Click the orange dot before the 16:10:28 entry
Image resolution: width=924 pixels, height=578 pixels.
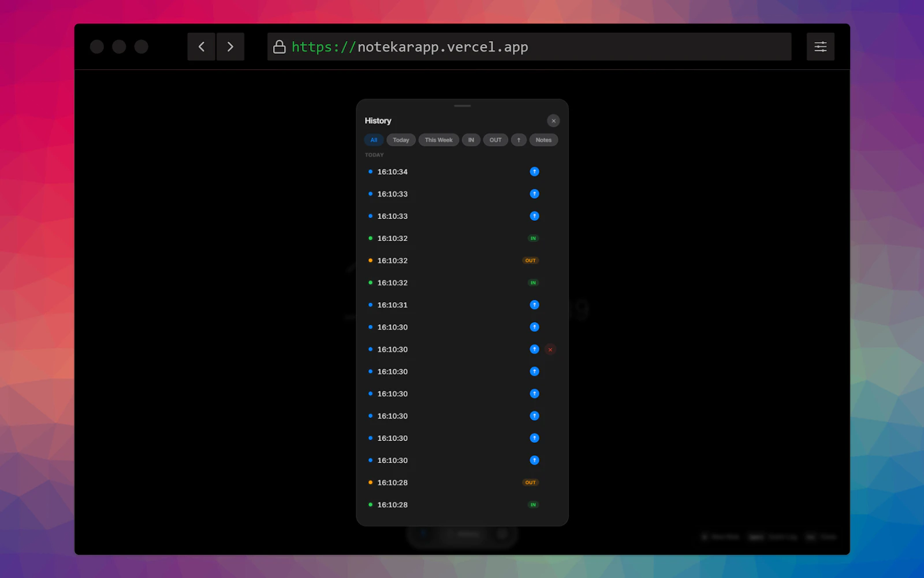tap(370, 483)
